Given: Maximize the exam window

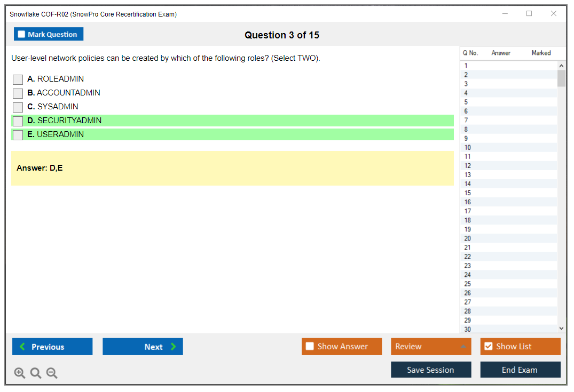Looking at the screenshot, I should (x=529, y=14).
